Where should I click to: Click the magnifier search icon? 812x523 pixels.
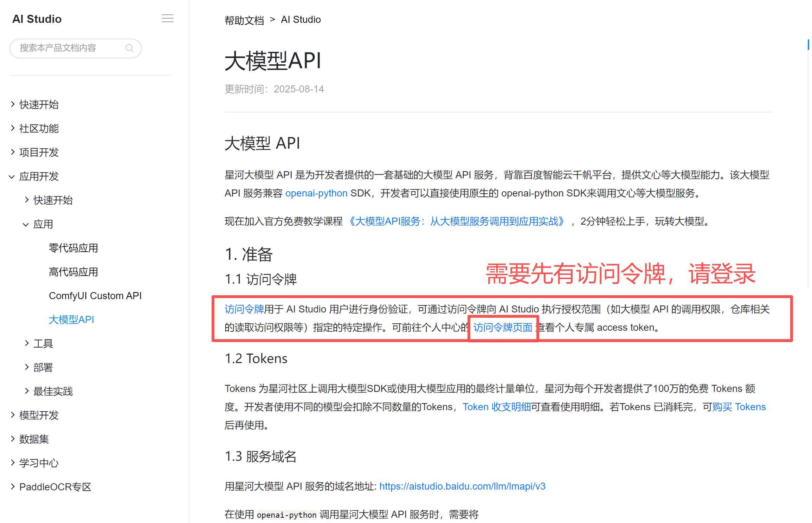(129, 48)
